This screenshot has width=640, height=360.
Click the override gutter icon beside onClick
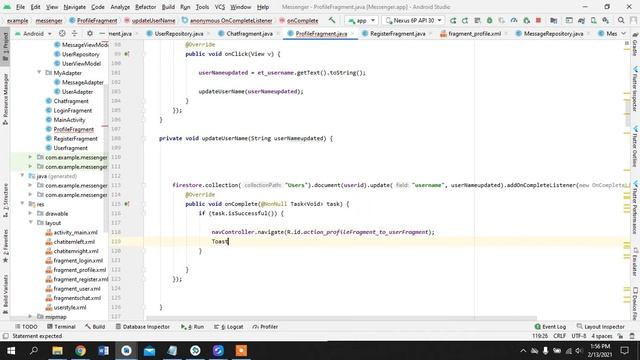click(127, 54)
